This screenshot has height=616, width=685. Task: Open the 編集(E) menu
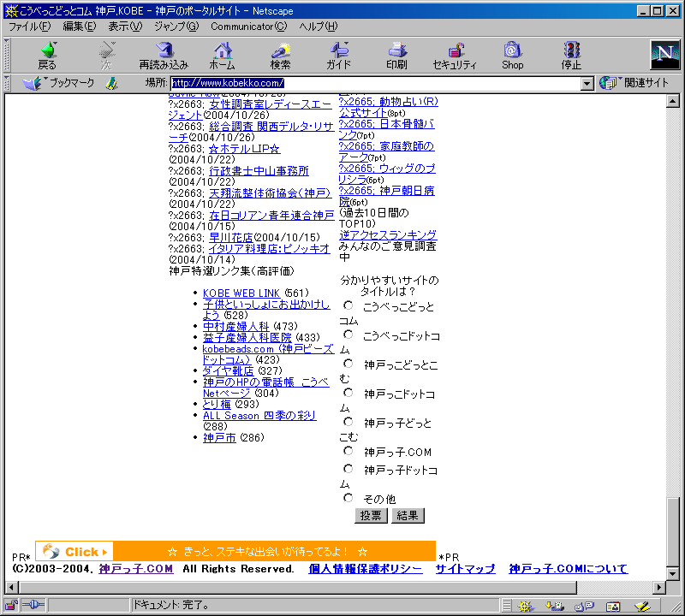pyautogui.click(x=80, y=27)
